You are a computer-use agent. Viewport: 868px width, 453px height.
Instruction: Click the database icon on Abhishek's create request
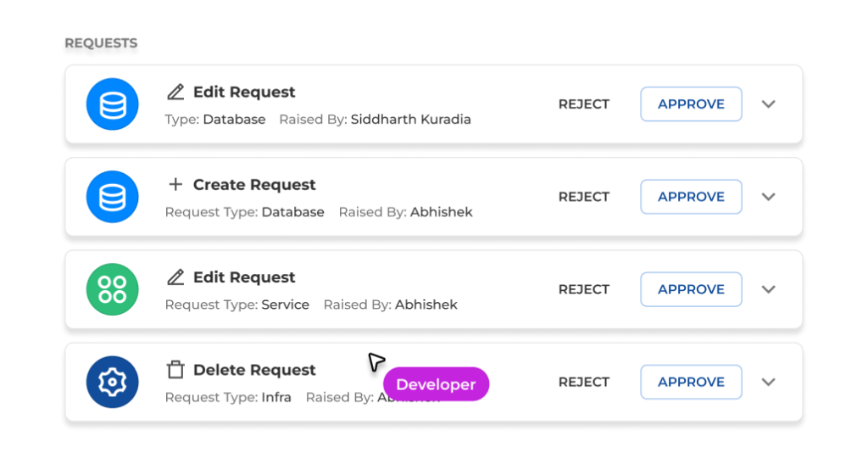point(112,197)
